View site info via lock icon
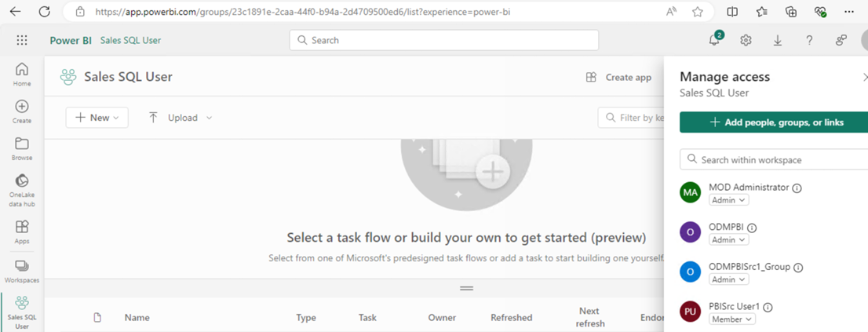The height and width of the screenshot is (332, 868). click(80, 12)
